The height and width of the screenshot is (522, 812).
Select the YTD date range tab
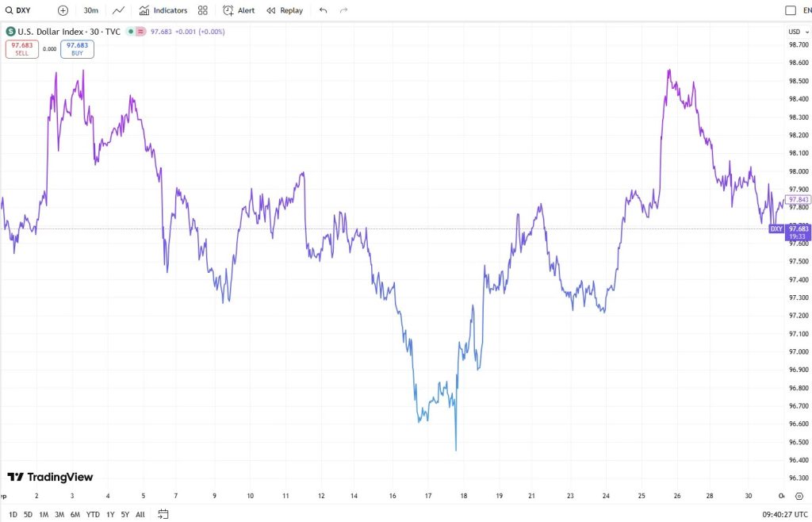[x=93, y=514]
